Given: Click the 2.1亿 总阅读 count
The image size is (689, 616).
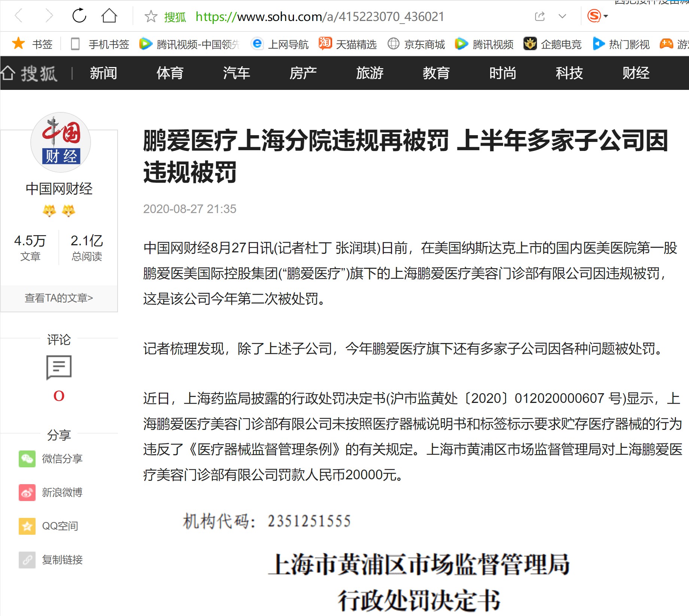Looking at the screenshot, I should 87,248.
